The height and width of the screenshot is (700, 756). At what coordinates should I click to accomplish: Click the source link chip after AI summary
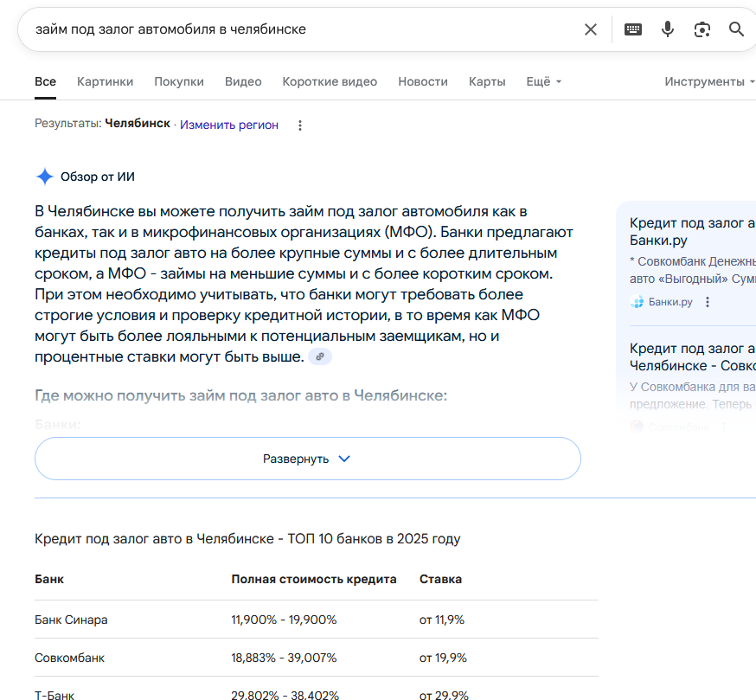320,356
